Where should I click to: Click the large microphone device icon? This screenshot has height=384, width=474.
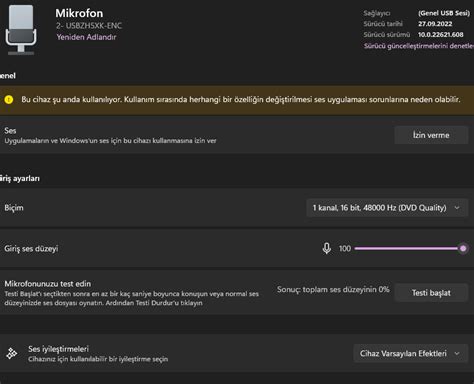pos(21,30)
